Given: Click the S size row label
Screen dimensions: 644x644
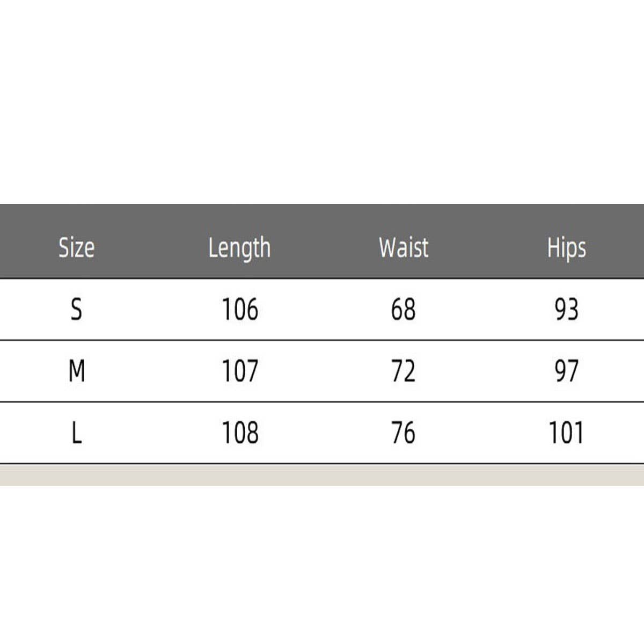Looking at the screenshot, I should click(x=77, y=310).
